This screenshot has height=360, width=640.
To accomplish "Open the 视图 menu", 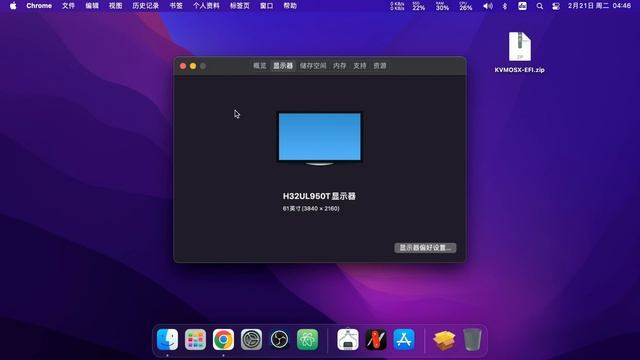I will click(116, 6).
